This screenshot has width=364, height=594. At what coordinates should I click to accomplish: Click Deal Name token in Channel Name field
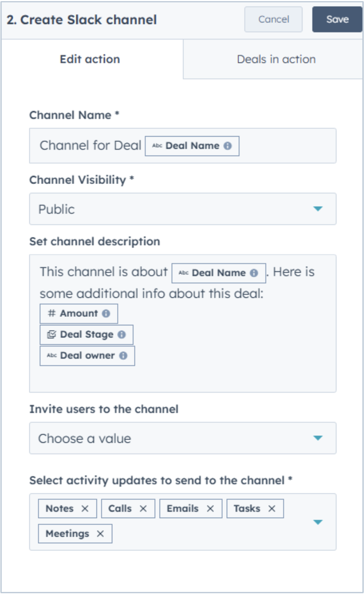point(192,146)
